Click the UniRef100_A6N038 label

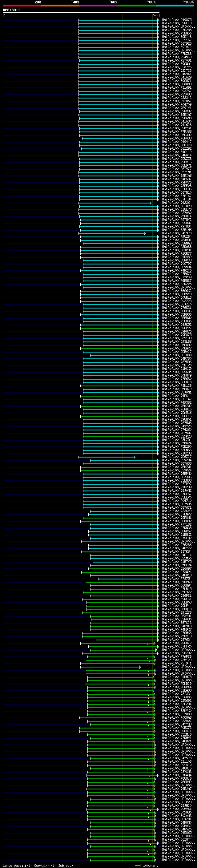click(x=177, y=139)
